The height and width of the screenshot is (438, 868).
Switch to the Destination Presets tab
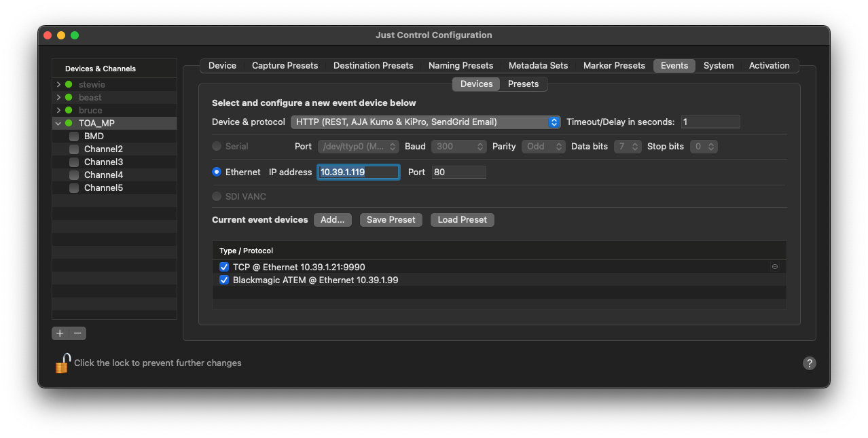373,66
